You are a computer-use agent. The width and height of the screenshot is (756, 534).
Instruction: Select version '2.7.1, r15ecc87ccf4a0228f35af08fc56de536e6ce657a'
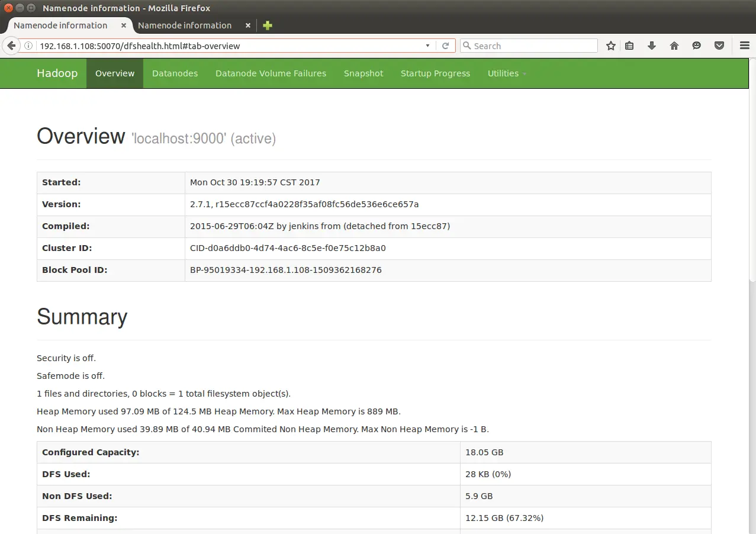[304, 204]
